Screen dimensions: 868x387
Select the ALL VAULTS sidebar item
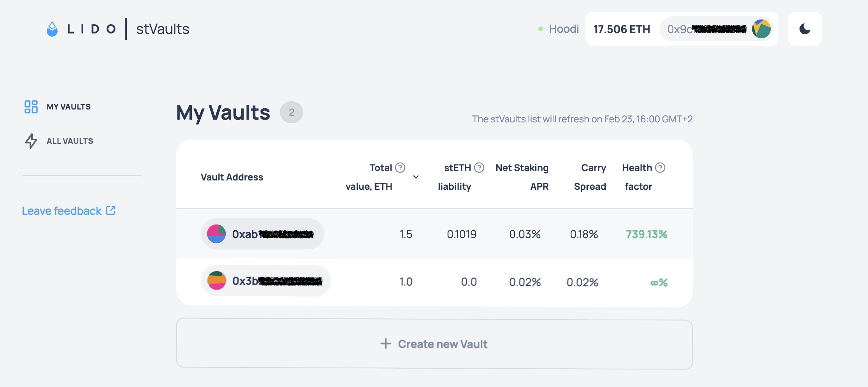tap(70, 141)
